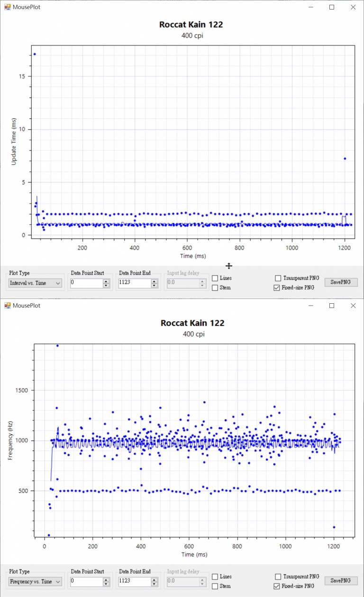364x597 pixels.
Task: Enable Lines checkbox in Frequency vs. Time window
Action: point(215,577)
